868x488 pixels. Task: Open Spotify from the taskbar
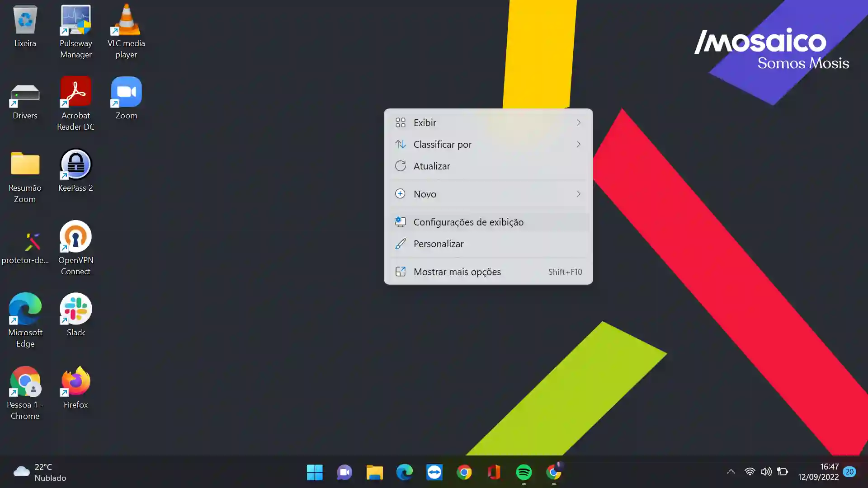pos(524,472)
